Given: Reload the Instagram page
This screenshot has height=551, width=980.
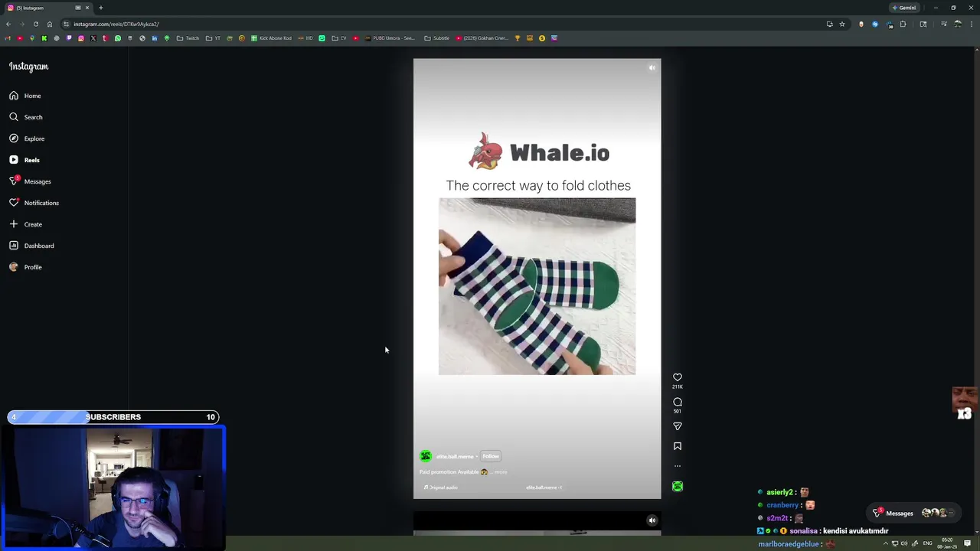Looking at the screenshot, I should pos(35,24).
